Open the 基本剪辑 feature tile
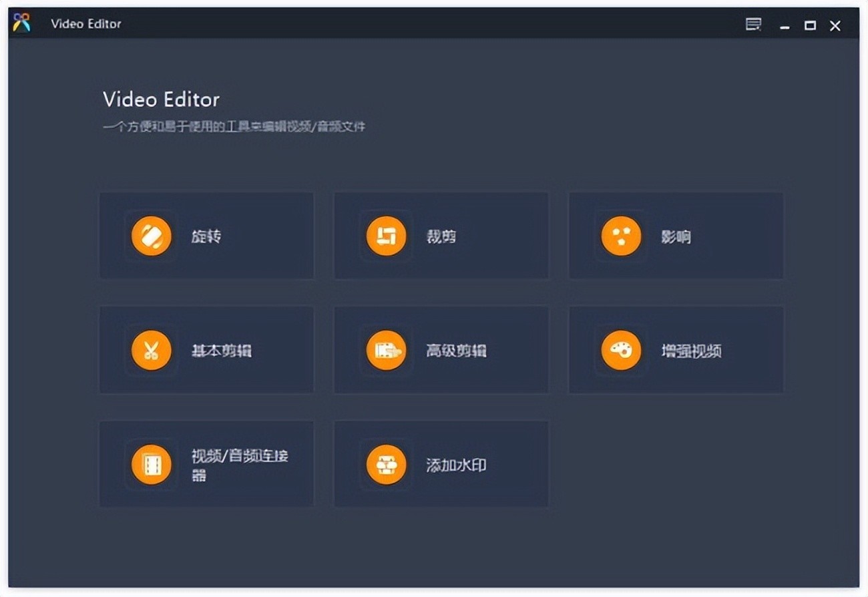 tap(206, 350)
